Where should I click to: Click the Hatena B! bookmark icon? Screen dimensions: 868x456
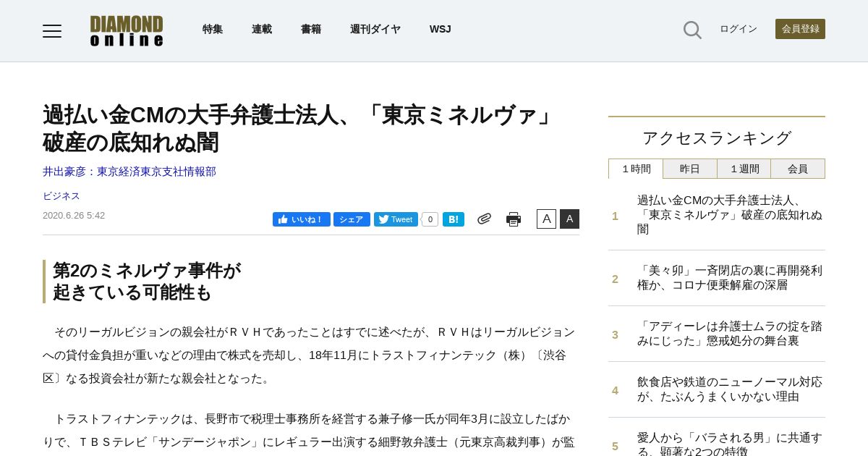(454, 219)
